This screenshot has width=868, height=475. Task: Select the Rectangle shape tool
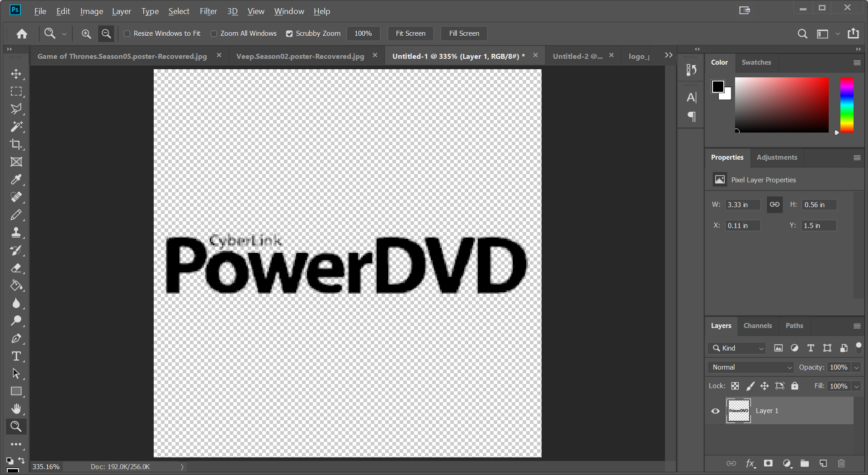pos(16,391)
